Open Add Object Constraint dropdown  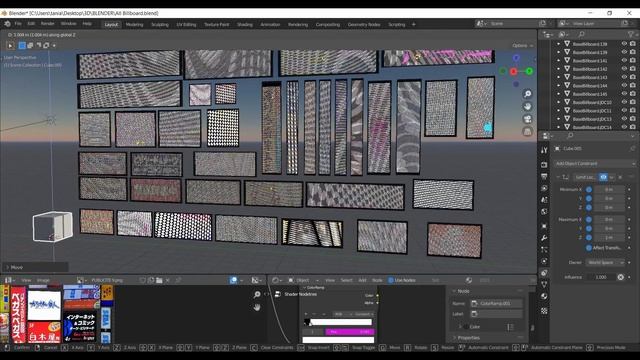(595, 163)
